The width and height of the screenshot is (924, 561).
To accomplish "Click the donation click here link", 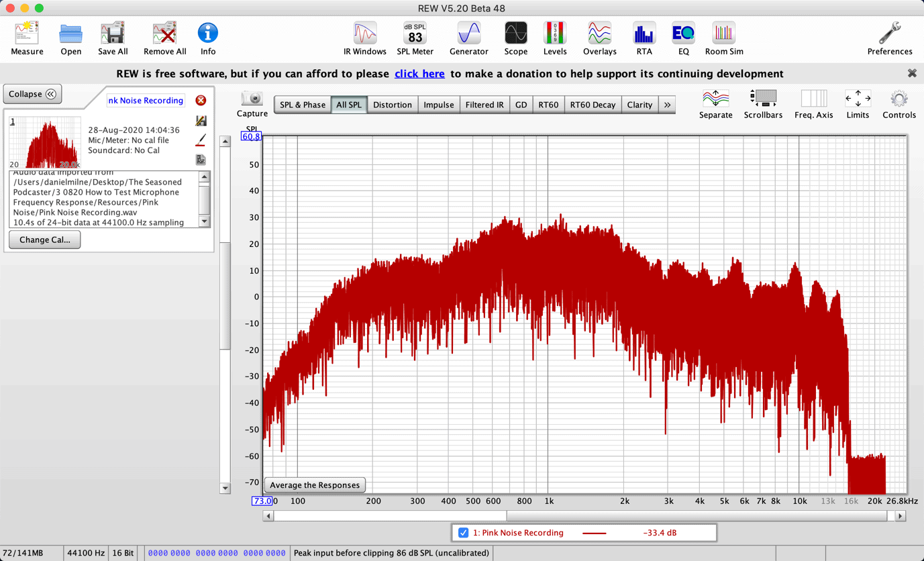I will click(x=419, y=74).
